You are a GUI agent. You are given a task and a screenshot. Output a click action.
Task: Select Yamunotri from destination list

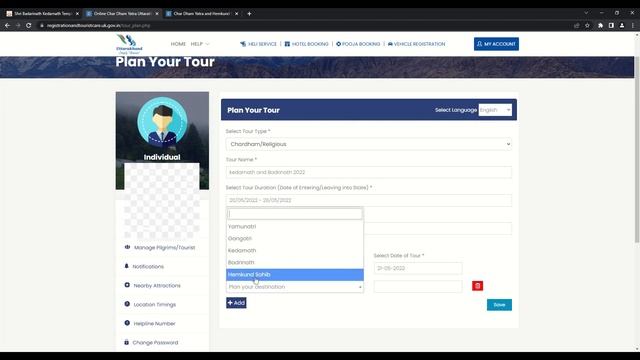(x=295, y=227)
